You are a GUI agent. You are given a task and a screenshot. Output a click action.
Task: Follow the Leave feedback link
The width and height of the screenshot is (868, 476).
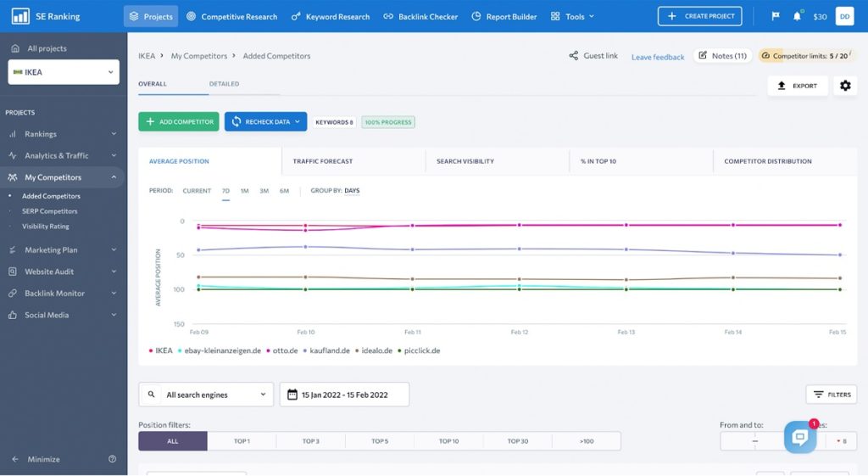[x=658, y=57]
